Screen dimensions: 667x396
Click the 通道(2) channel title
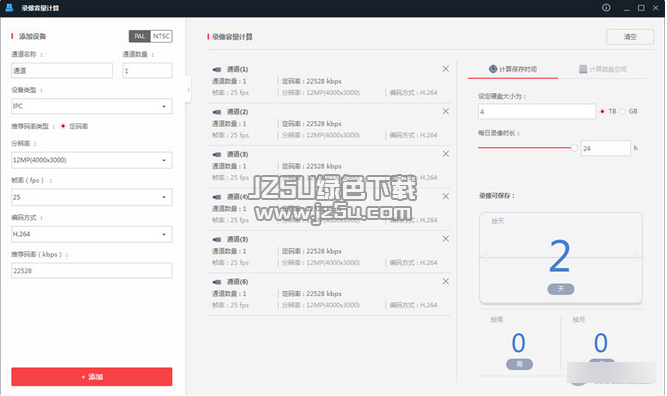237,112
